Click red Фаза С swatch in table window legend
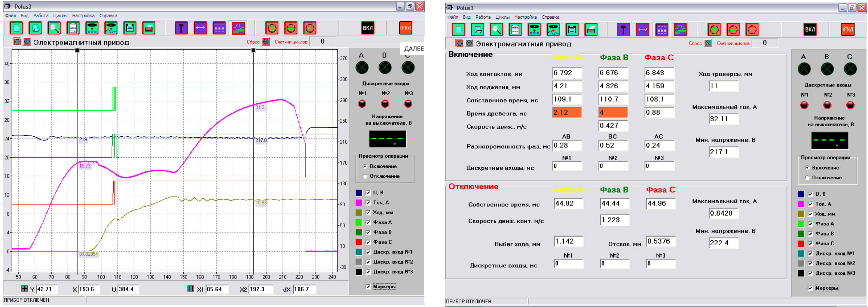Screen dimensions: 868x307 pyautogui.click(x=801, y=244)
